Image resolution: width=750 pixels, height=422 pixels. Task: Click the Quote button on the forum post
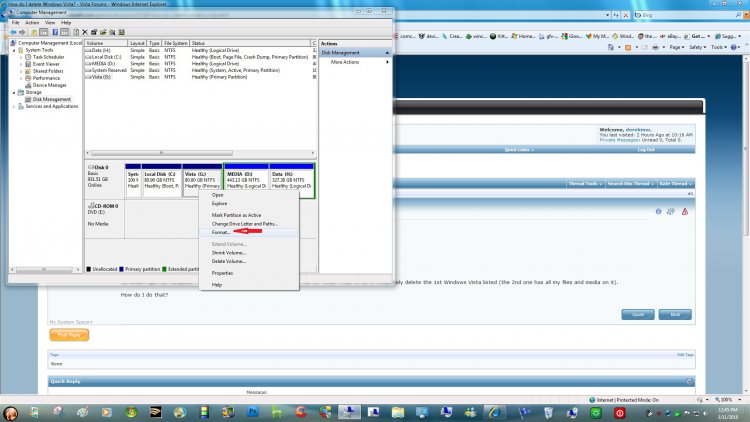pyautogui.click(x=638, y=314)
